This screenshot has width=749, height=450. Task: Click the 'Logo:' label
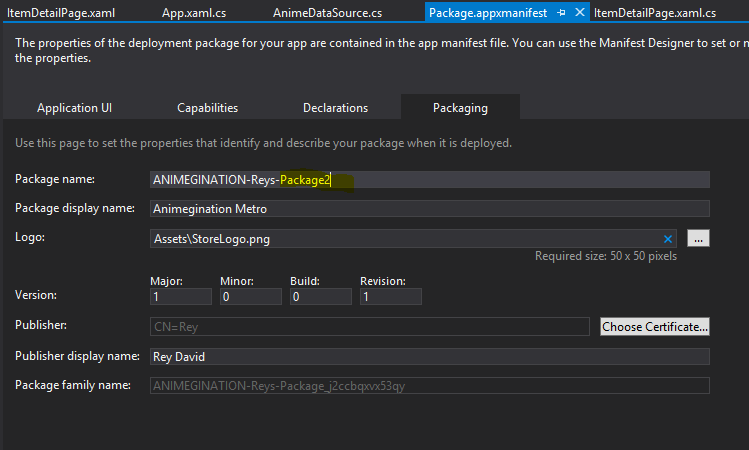[x=30, y=237]
